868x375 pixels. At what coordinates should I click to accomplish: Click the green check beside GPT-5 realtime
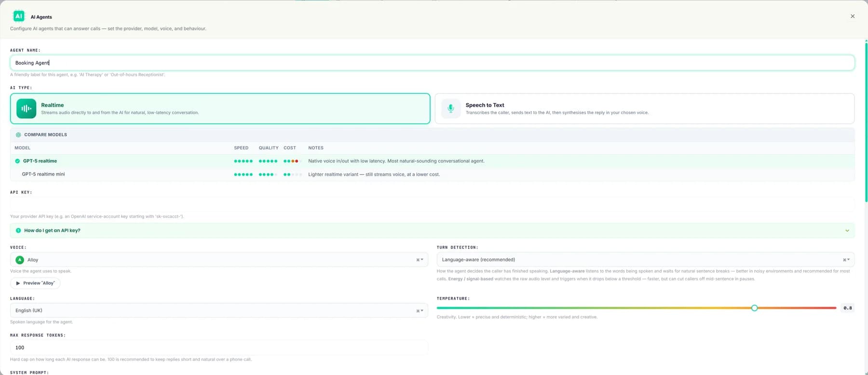[x=17, y=161]
